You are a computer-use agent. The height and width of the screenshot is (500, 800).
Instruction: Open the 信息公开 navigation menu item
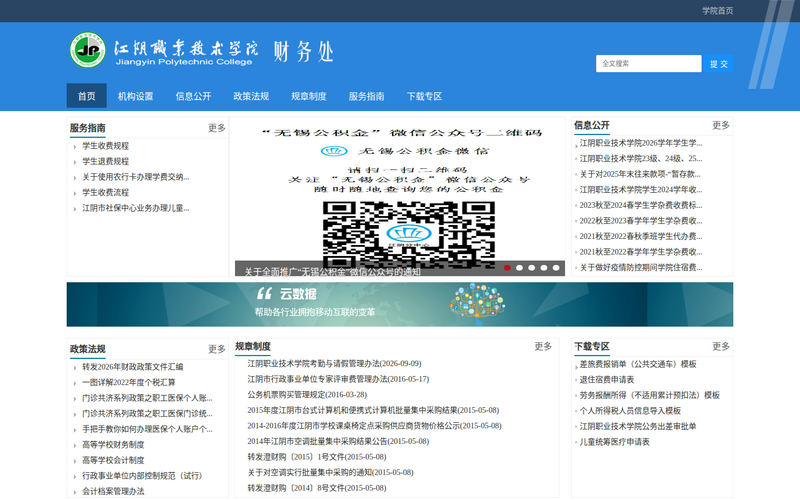193,96
